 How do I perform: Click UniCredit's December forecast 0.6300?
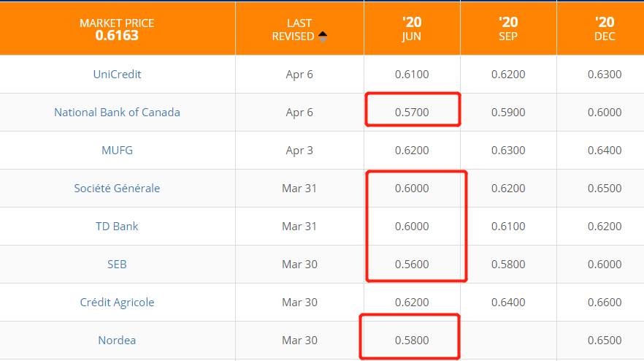[x=605, y=75]
